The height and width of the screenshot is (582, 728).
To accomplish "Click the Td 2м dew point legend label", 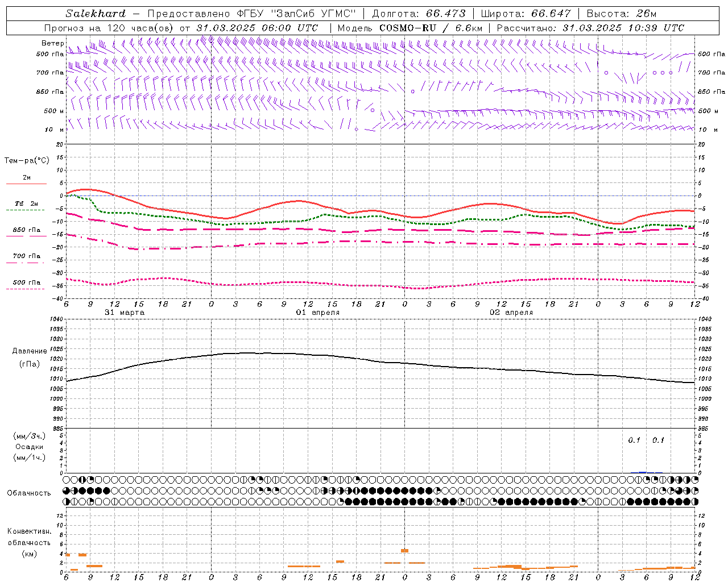I will click(x=27, y=203).
